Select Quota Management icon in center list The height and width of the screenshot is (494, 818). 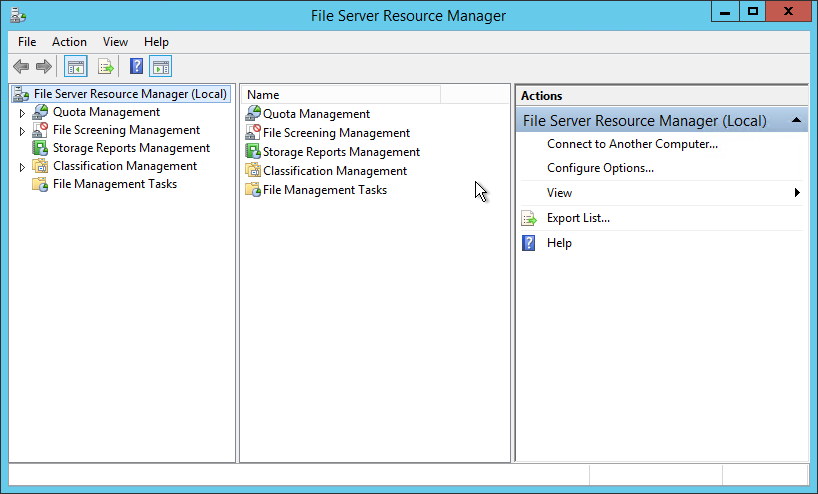[x=253, y=113]
